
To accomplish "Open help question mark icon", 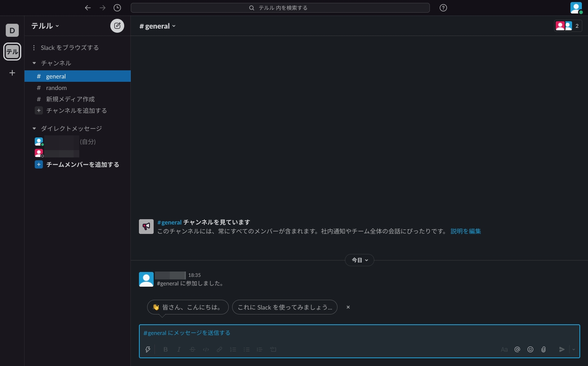I will point(443,8).
